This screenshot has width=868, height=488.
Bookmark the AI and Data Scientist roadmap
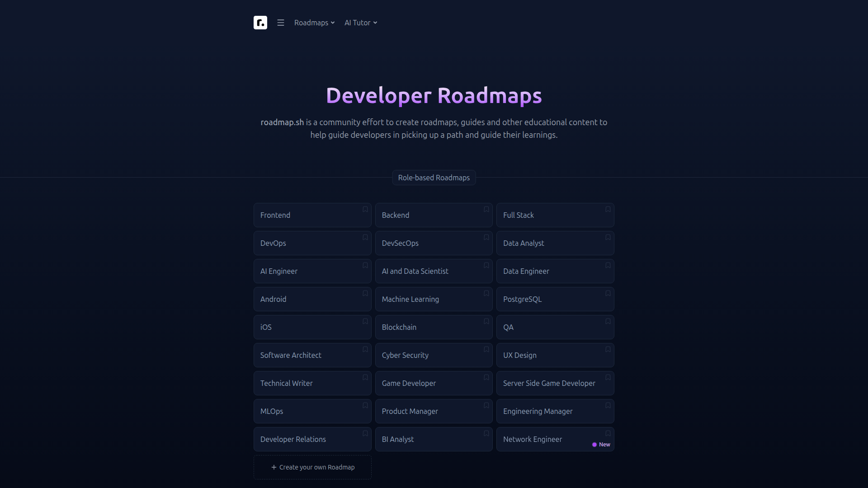point(486,265)
